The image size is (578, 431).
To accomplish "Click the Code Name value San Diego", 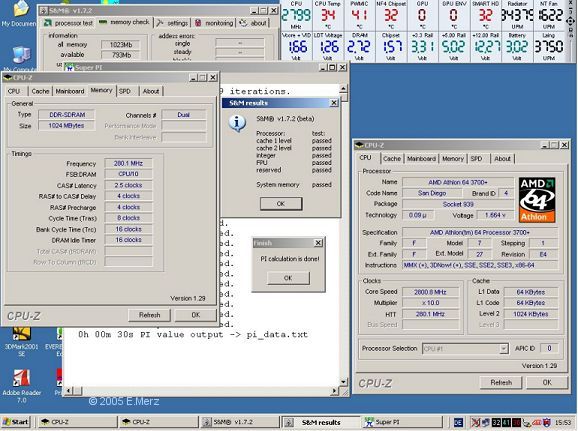I will (432, 193).
